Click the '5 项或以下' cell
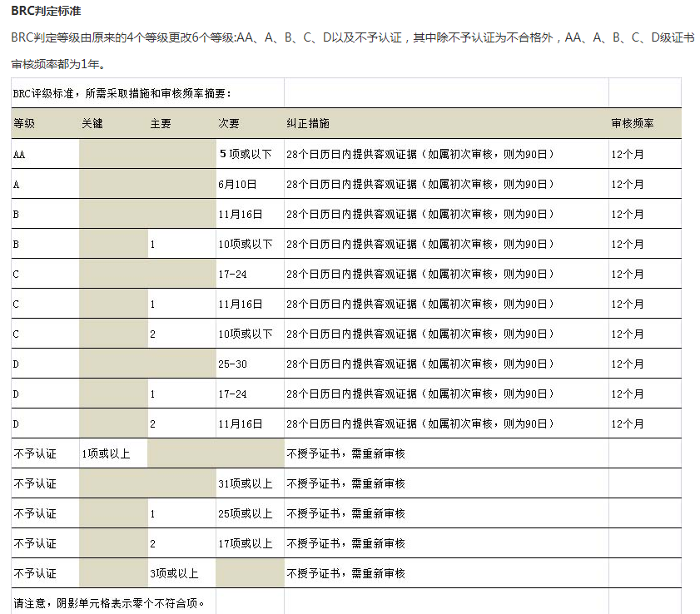 [x=246, y=154]
